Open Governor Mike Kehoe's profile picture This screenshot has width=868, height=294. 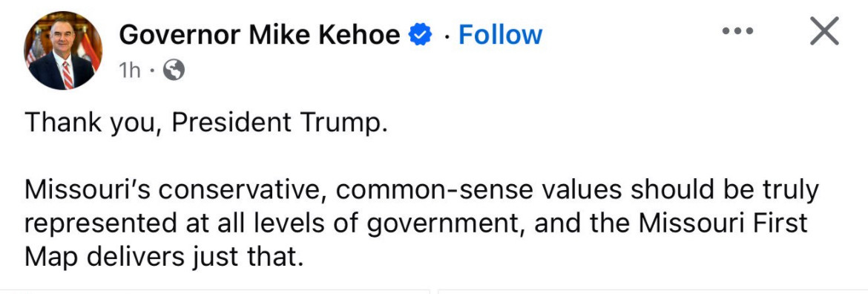click(x=63, y=50)
